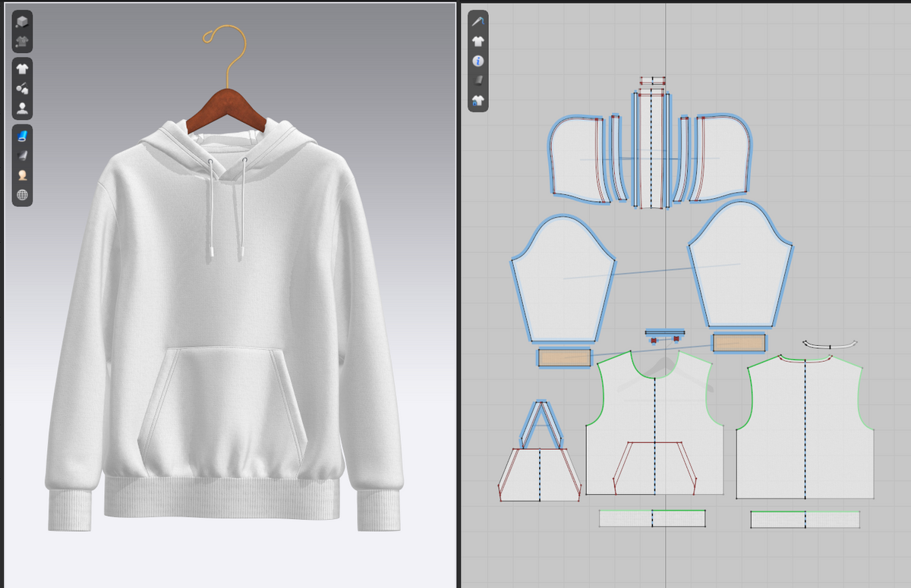Click the blue info icon in 2D toolbar
911x588 pixels.
(x=478, y=61)
